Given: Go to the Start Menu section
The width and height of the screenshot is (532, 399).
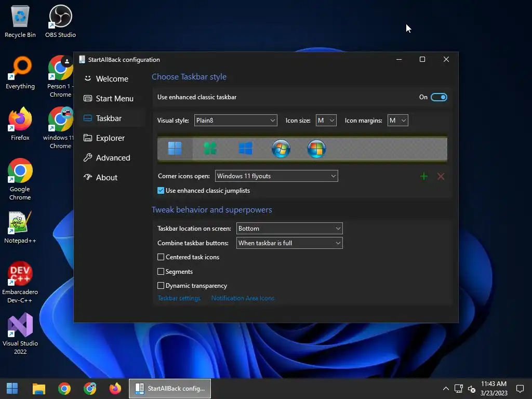Looking at the screenshot, I should point(112,98).
